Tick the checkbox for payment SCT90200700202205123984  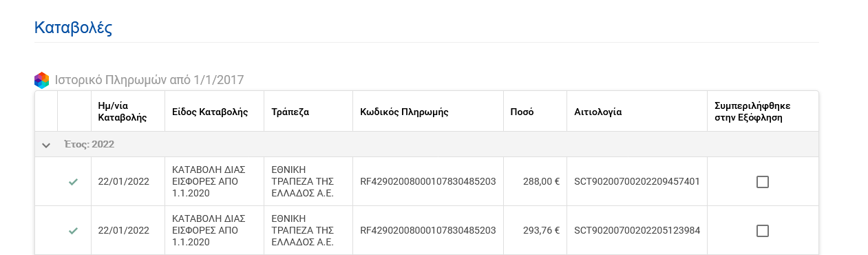pos(762,231)
